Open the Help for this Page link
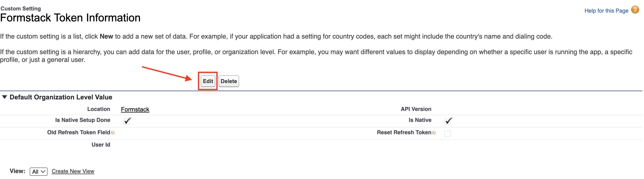The height and width of the screenshot is (179, 644). (606, 11)
